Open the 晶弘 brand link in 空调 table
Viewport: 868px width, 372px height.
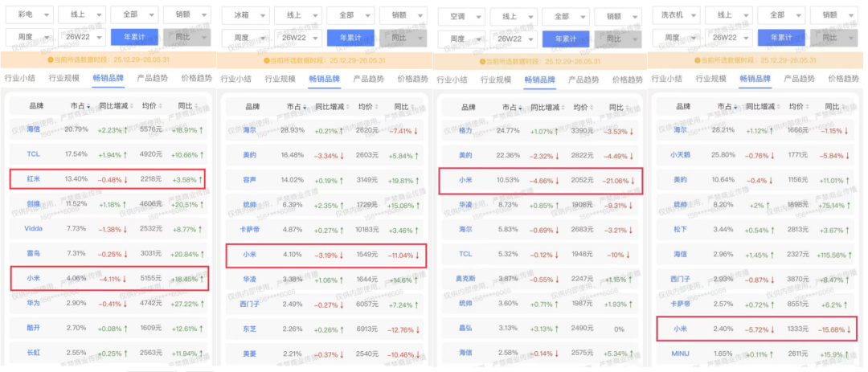(465, 328)
